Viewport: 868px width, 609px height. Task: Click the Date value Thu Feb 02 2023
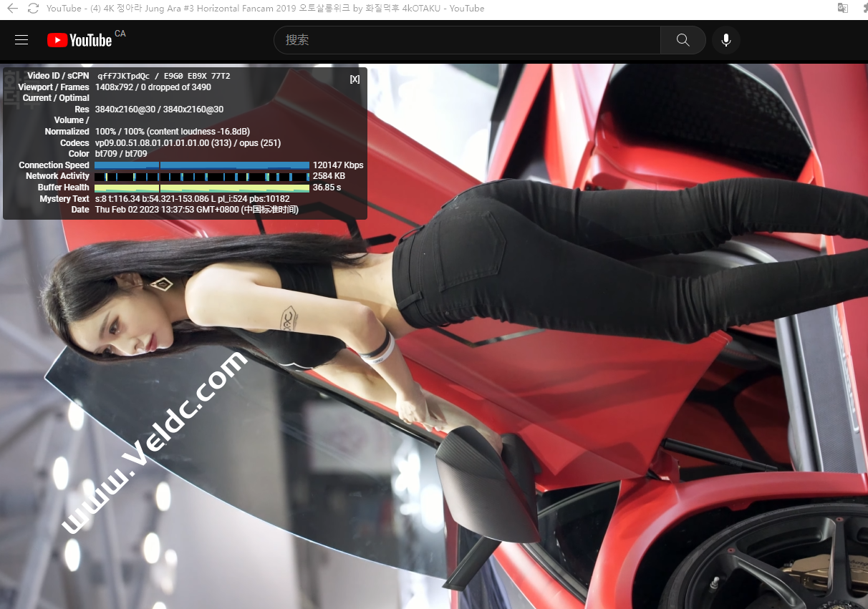(x=197, y=210)
